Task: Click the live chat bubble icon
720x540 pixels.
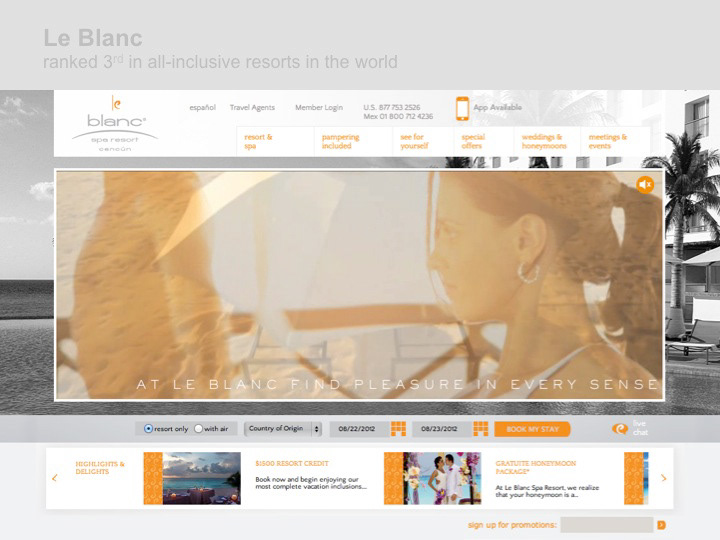Action: tap(620, 428)
